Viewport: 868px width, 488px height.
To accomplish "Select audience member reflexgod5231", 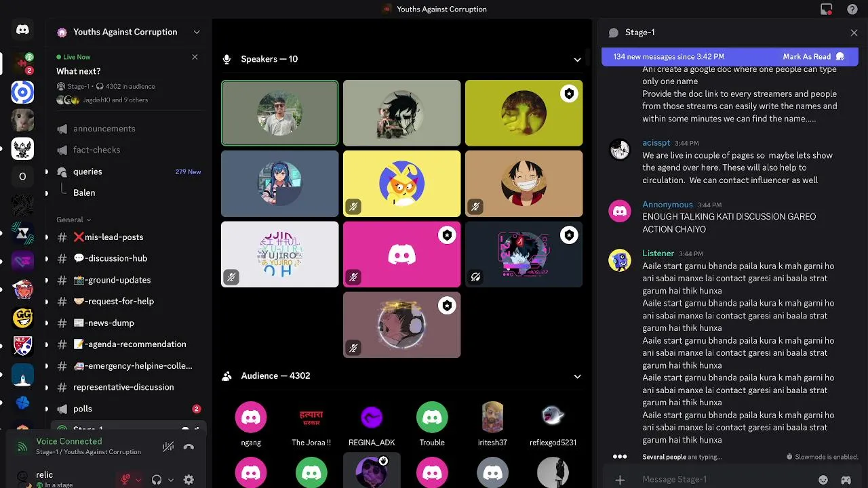I will 553,425.
